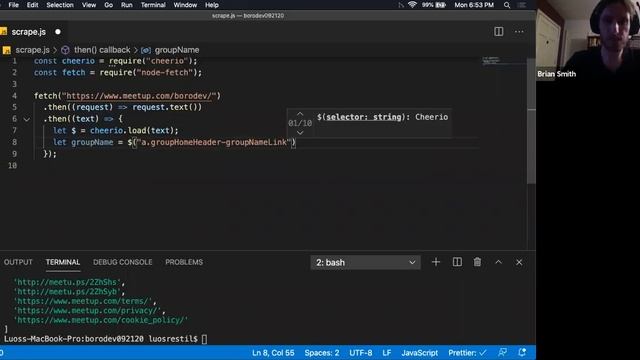Click the JS file icon in breadcrumb
The height and width of the screenshot is (360, 640).
(x=7, y=50)
